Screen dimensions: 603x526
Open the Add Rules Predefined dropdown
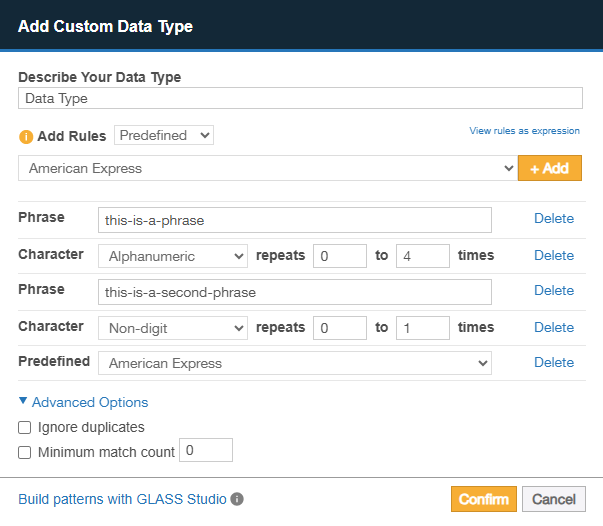click(164, 135)
